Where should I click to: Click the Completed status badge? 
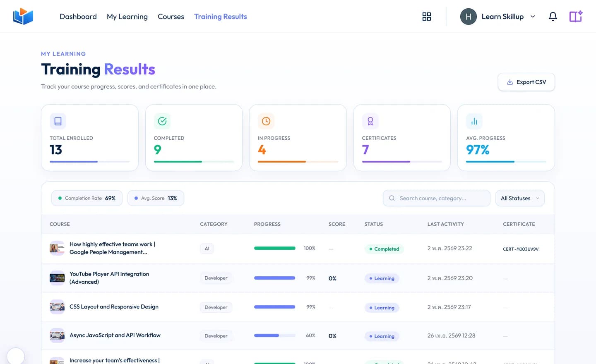click(x=384, y=249)
